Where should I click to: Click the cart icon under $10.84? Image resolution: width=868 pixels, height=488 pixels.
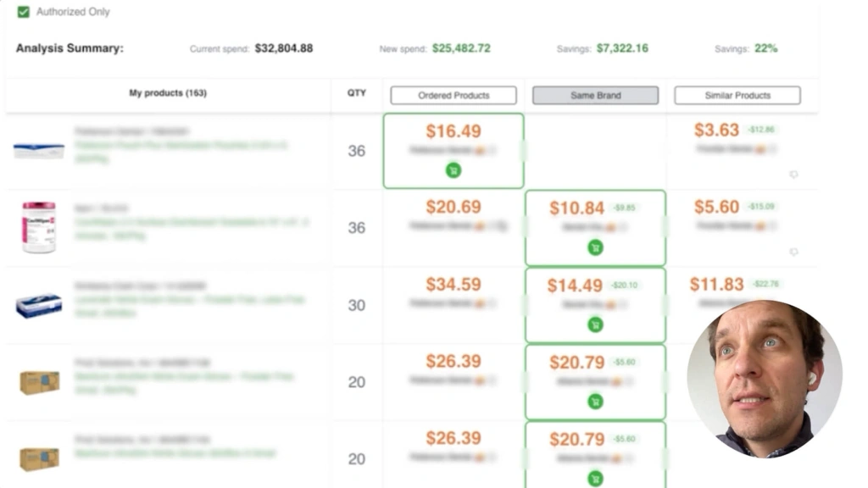point(595,247)
